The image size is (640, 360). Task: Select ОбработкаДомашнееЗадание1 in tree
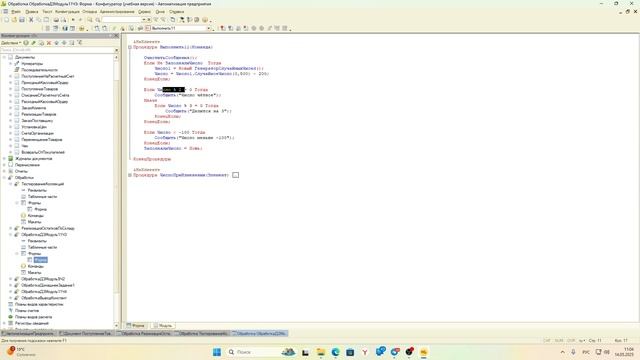pyautogui.click(x=48, y=285)
